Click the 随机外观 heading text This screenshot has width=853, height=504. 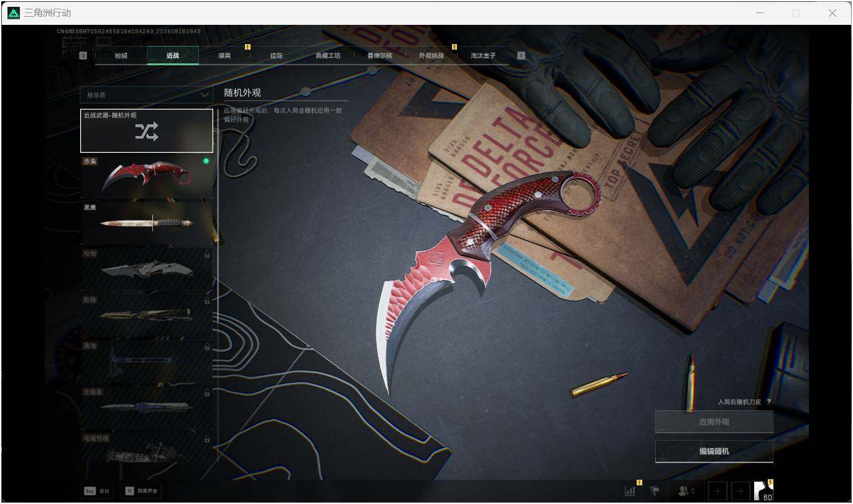[242, 93]
